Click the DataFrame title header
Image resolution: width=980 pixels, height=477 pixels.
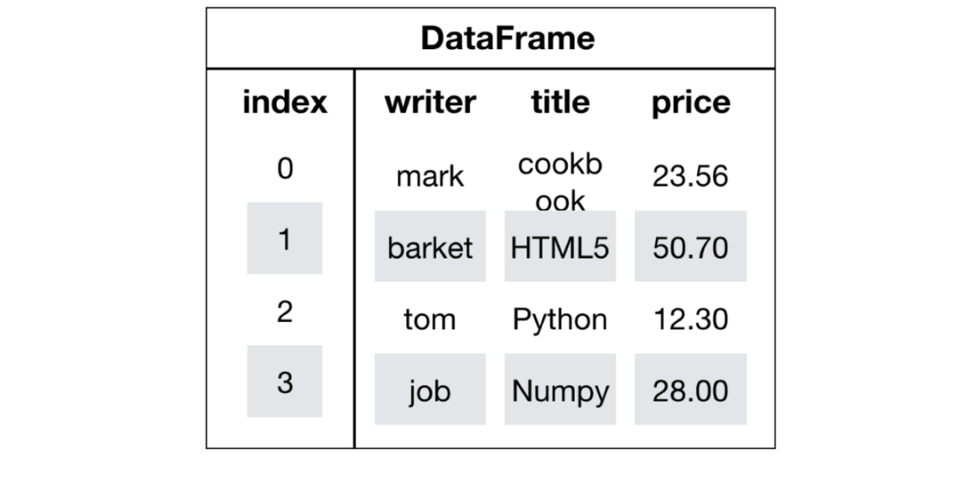tap(508, 39)
